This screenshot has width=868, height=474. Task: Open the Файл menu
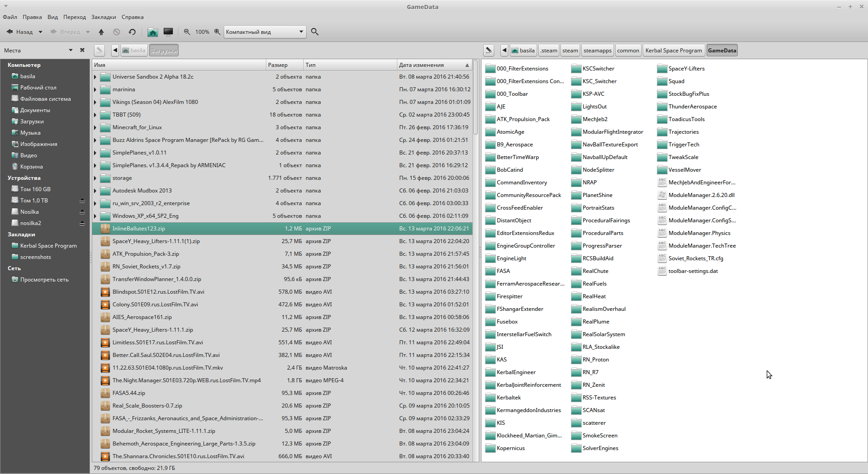coord(10,17)
